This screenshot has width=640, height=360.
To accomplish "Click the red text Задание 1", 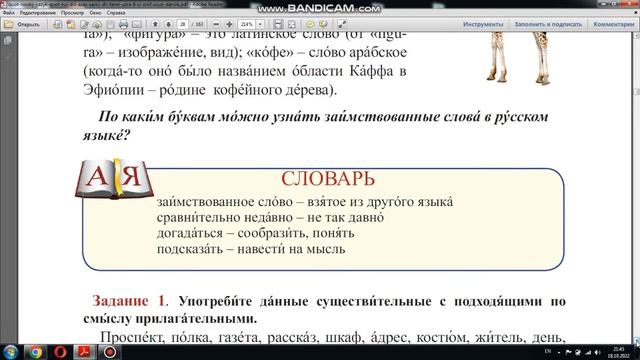I will coord(129,301).
